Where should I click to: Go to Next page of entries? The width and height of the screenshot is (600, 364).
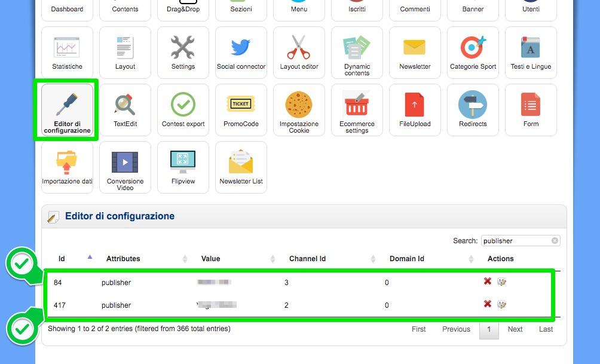pyautogui.click(x=515, y=329)
